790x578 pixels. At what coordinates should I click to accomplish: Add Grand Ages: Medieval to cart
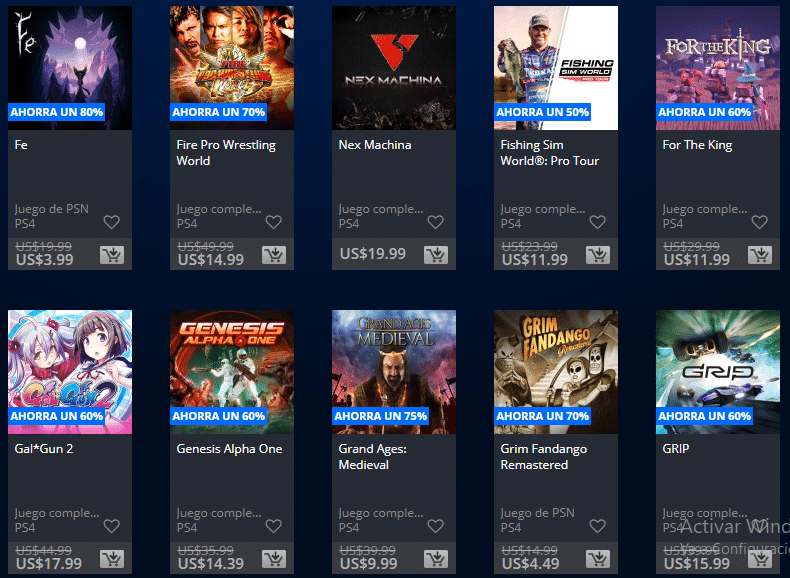436,559
